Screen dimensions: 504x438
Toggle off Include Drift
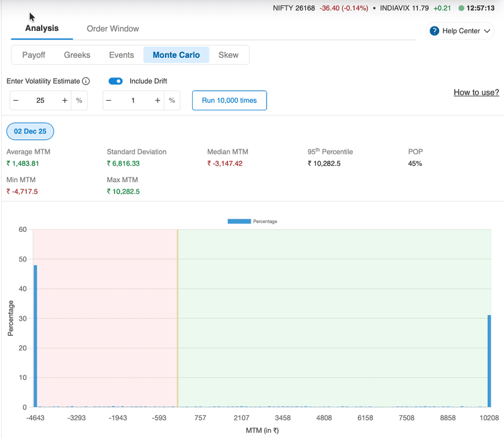click(115, 81)
